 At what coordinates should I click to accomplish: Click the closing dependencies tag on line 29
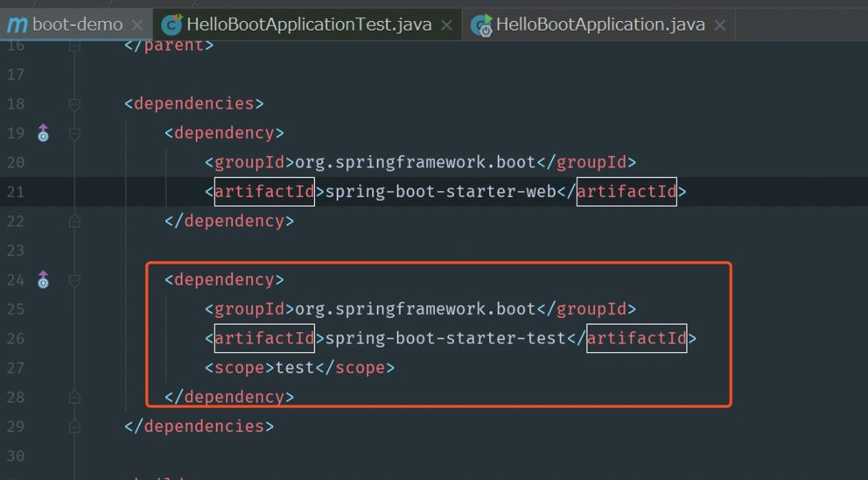(199, 427)
